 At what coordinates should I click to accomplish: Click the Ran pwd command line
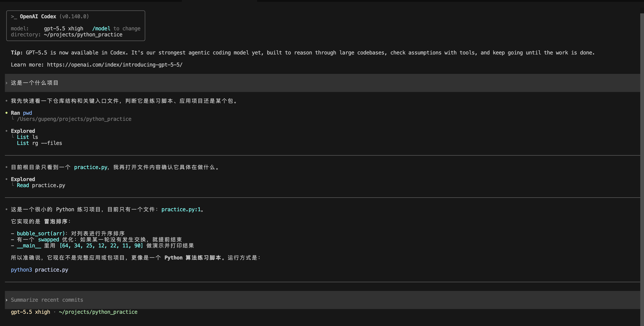[21, 113]
